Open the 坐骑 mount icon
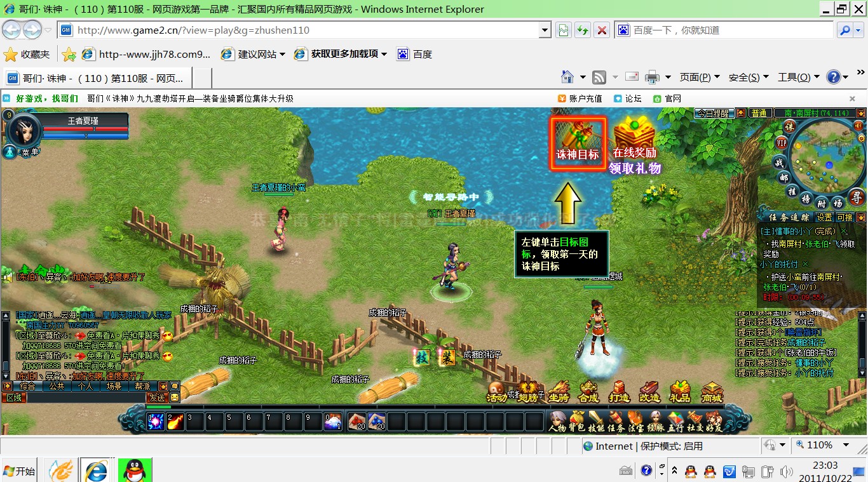 [x=559, y=392]
